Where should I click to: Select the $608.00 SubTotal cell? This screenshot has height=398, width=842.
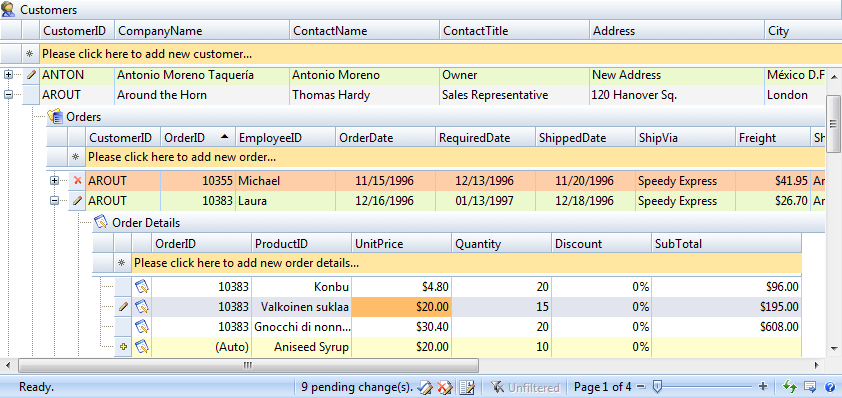click(x=726, y=327)
